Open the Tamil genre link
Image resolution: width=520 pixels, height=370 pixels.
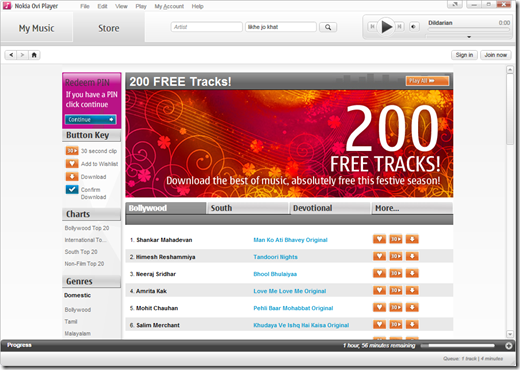click(x=71, y=322)
